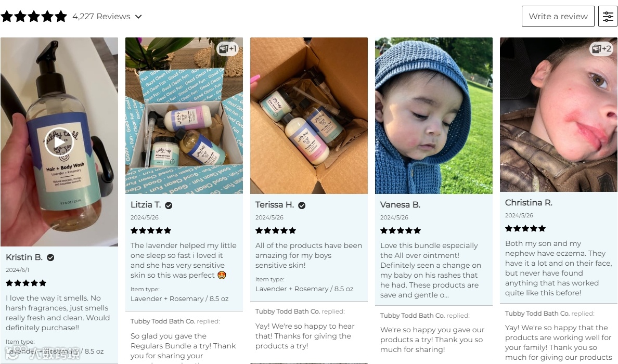Image resolution: width=618 pixels, height=364 pixels.
Task: Click Tubby Todd Bath Co. reply under Terissa
Action: click(287, 311)
